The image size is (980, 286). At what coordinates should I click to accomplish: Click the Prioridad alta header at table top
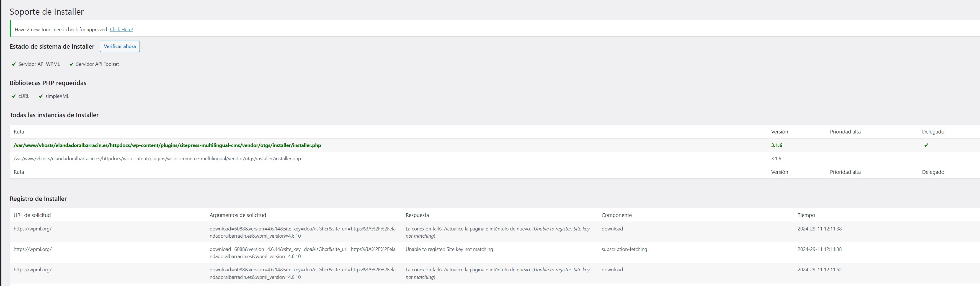pyautogui.click(x=845, y=132)
